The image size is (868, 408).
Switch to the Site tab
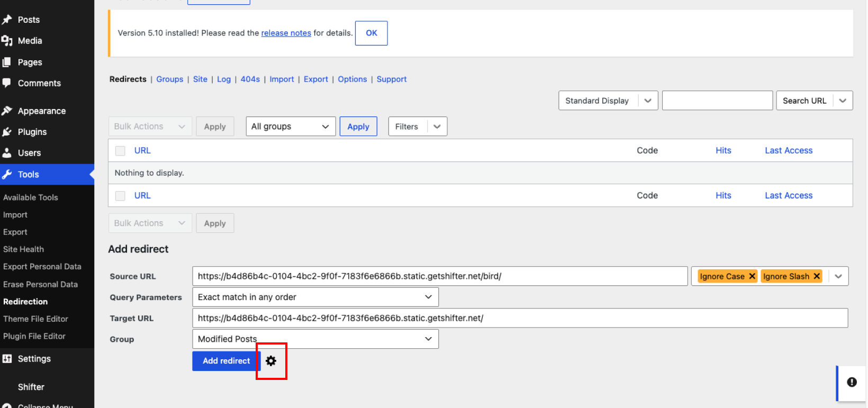pos(200,79)
